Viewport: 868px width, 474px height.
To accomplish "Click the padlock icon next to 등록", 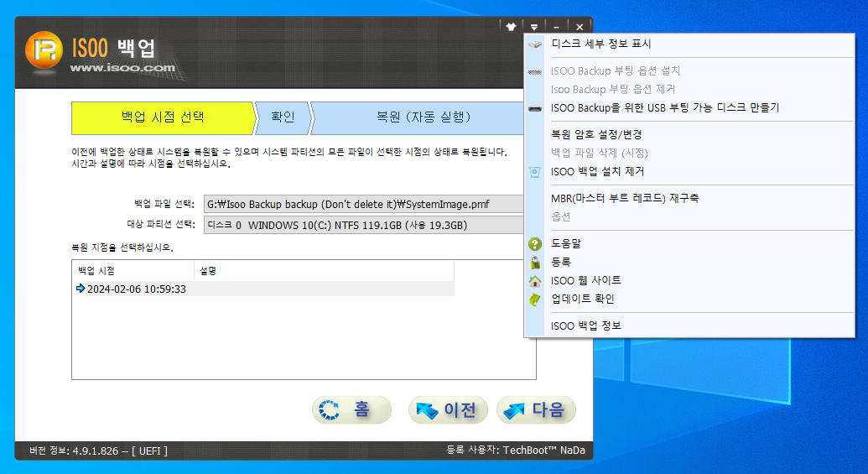I will (x=535, y=263).
